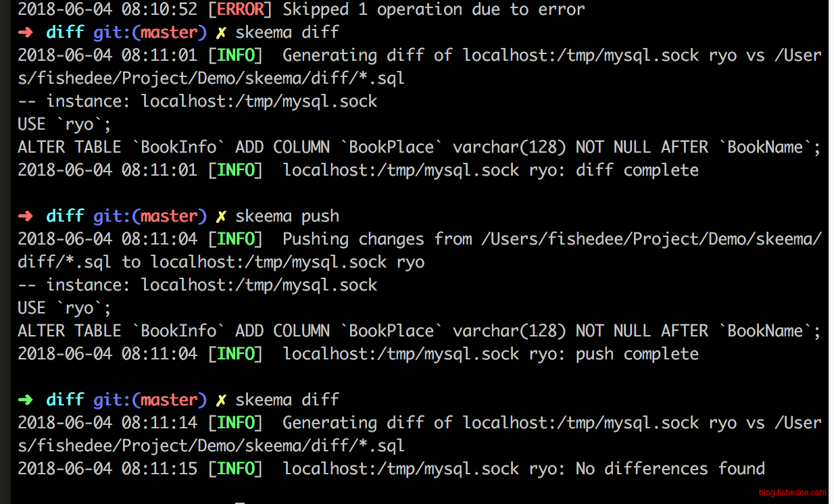834x504 pixels.
Task: Click the green prompt arrow on the last command line
Action: pyautogui.click(x=25, y=400)
